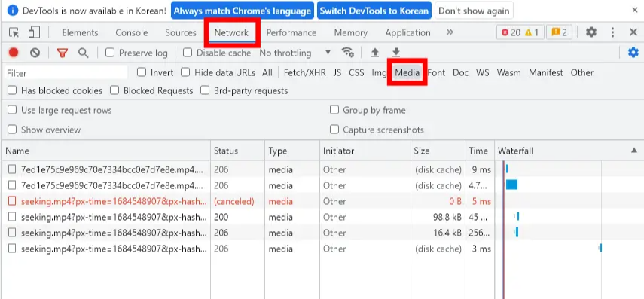Screen dimensions: 644x299
Task: Click Switch DevTools to Korean button
Action: (x=374, y=11)
